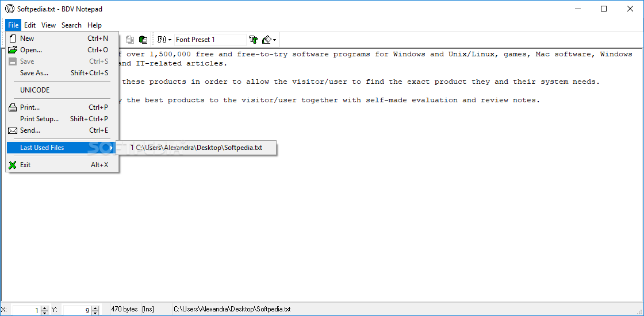Increase the Y position stepper
The image size is (644, 316).
[95, 308]
